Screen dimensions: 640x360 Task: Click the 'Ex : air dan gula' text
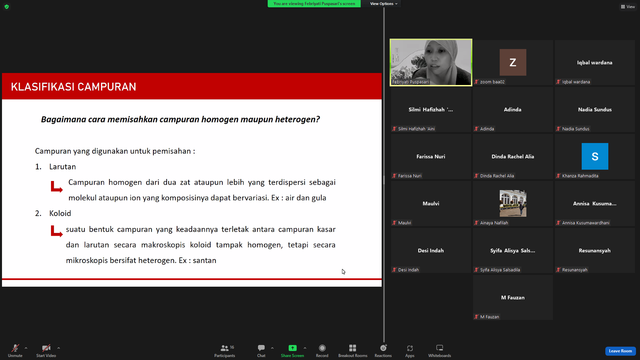299,198
